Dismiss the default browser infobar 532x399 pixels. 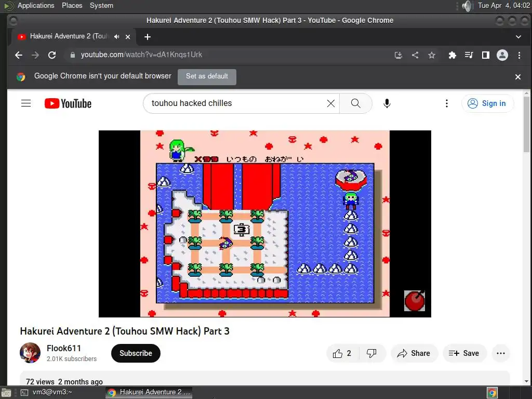pos(518,77)
